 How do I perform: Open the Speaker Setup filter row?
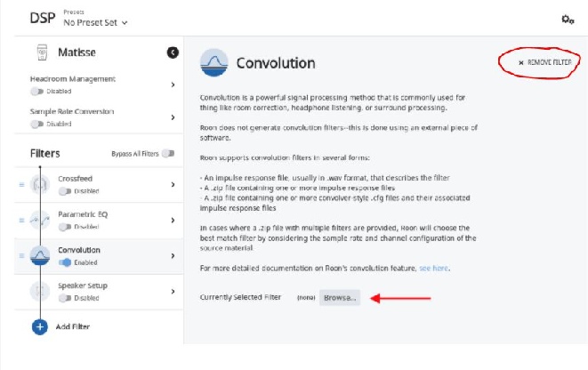coord(99,292)
